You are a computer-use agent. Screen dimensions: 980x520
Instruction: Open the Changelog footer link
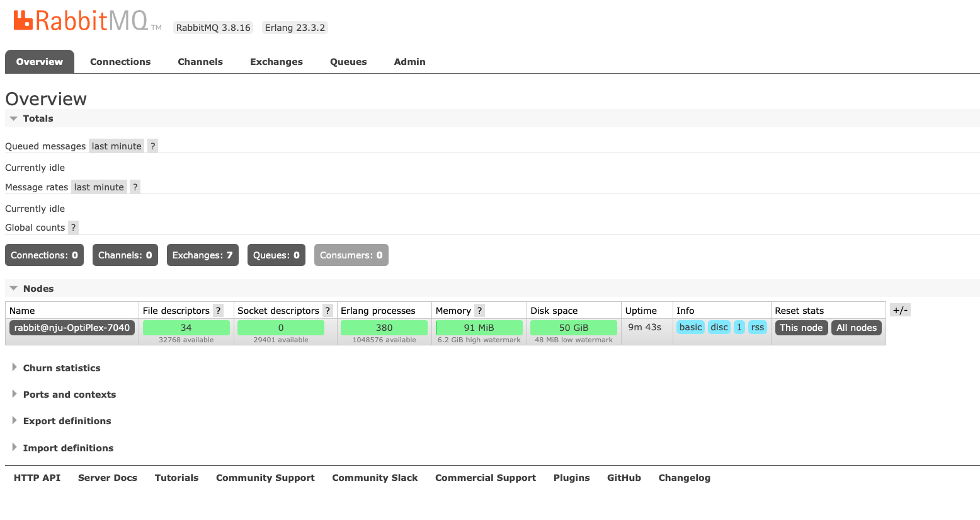[x=685, y=478]
